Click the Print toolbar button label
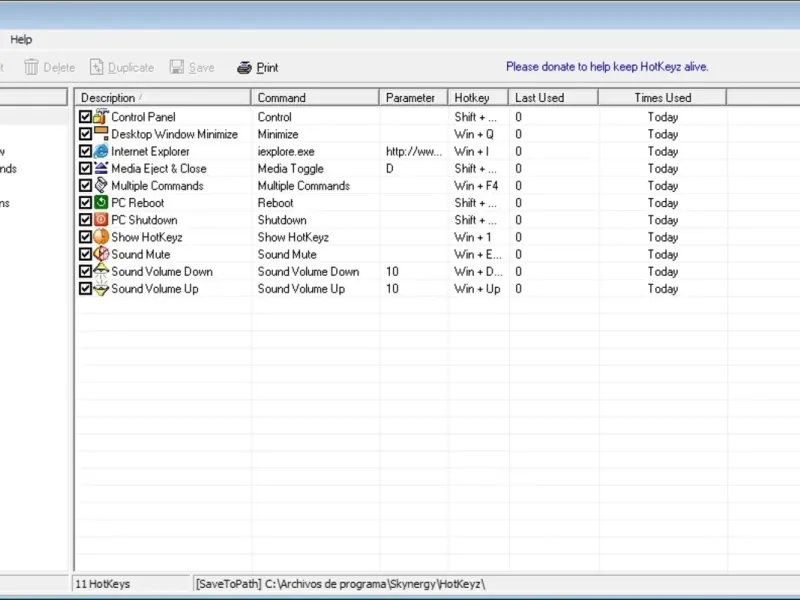 (x=267, y=67)
